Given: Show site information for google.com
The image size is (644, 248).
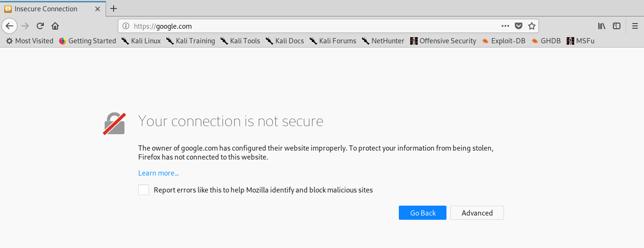Looking at the screenshot, I should tap(126, 26).
